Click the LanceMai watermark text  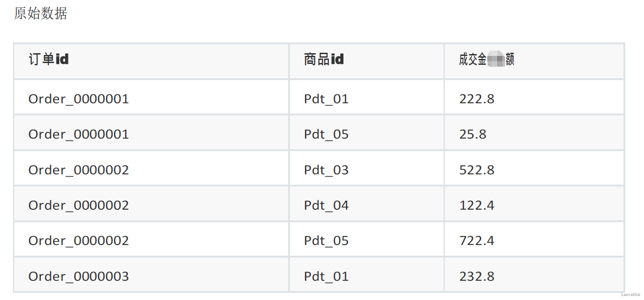(630, 295)
